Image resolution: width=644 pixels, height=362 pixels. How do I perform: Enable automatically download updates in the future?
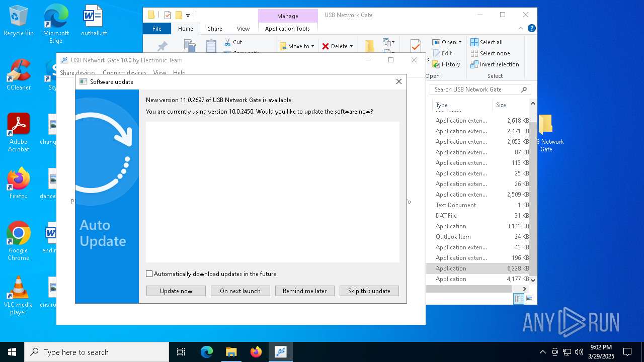(149, 274)
